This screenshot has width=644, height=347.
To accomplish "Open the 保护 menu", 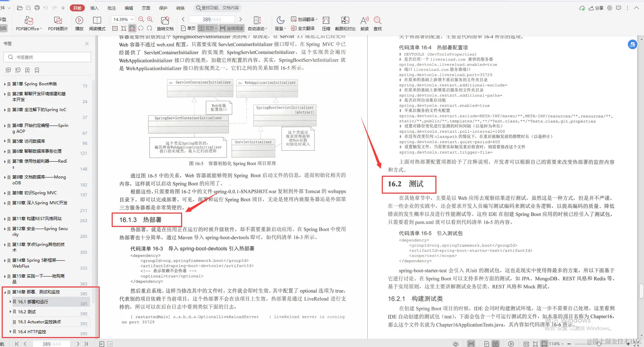I will point(163,8).
